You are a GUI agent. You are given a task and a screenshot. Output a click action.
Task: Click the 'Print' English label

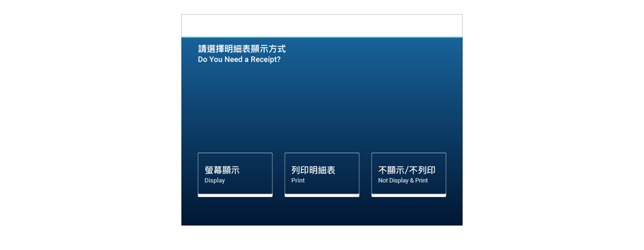tap(298, 181)
